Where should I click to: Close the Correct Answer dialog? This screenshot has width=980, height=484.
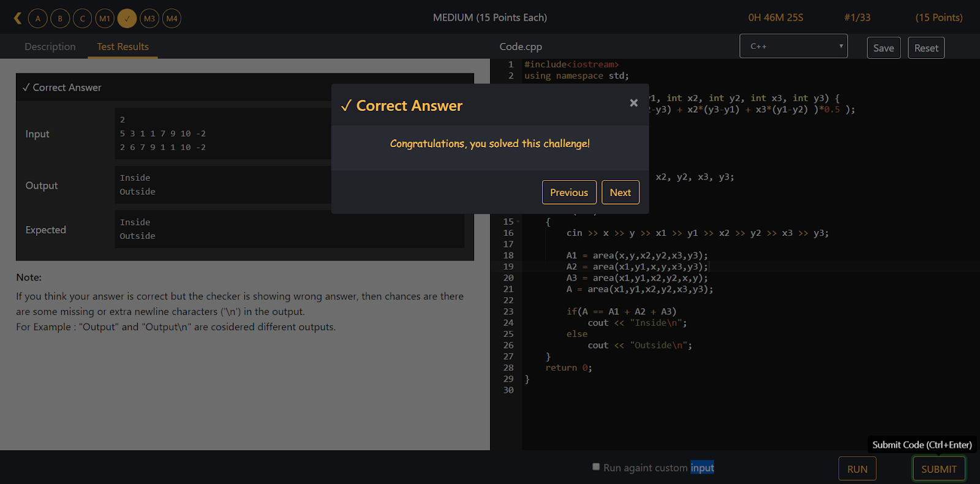634,103
